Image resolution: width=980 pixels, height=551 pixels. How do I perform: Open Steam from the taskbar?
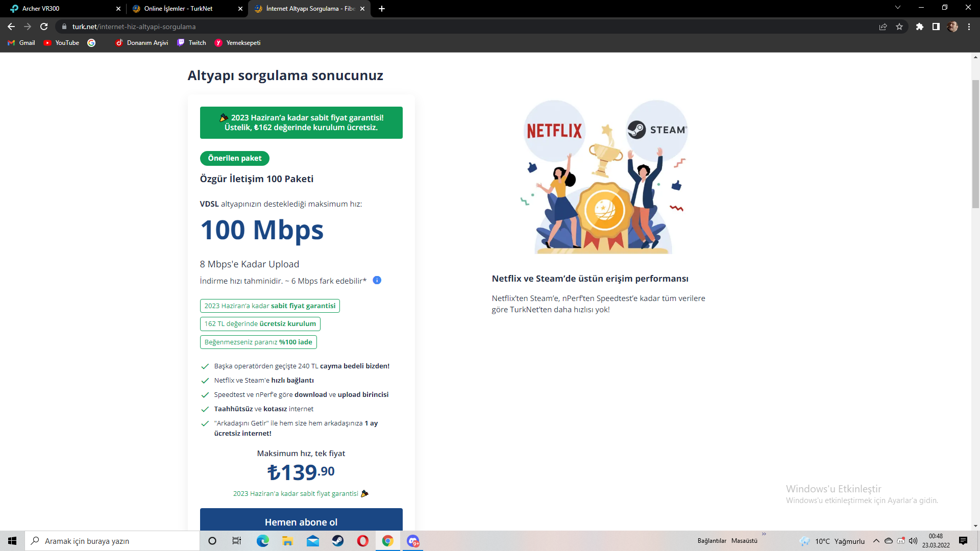click(x=337, y=541)
